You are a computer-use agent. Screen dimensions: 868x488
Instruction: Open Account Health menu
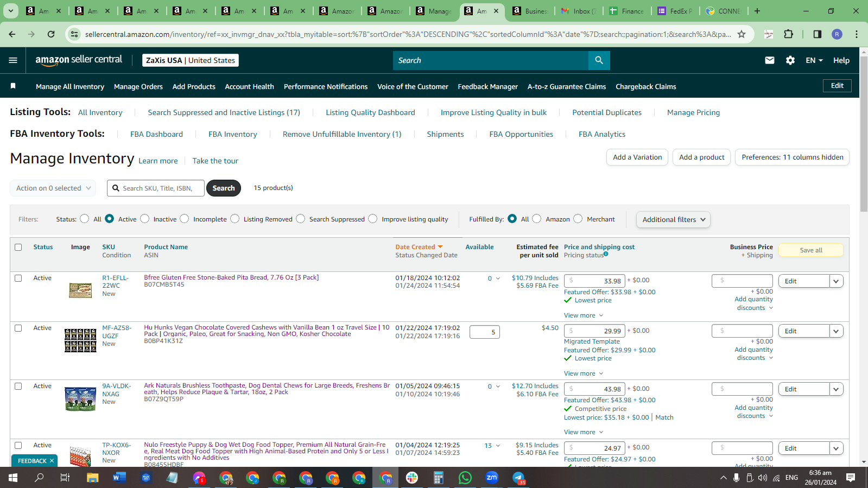click(249, 86)
